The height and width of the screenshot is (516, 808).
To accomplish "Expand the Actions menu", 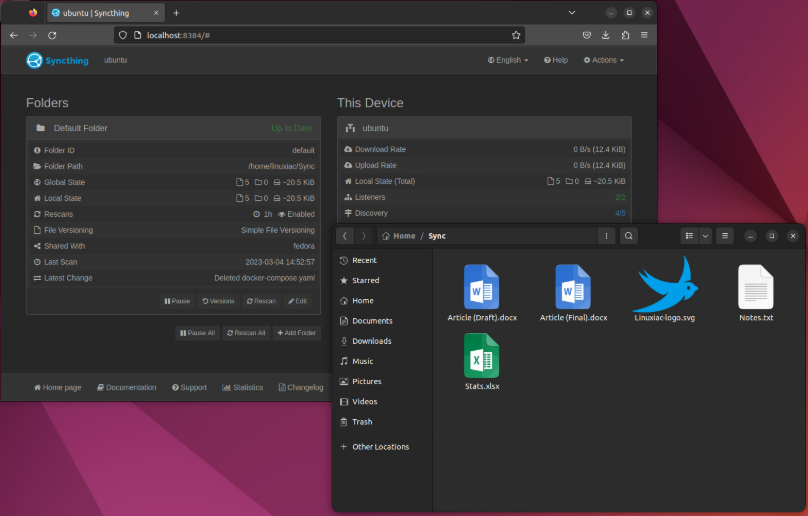I will click(x=603, y=60).
